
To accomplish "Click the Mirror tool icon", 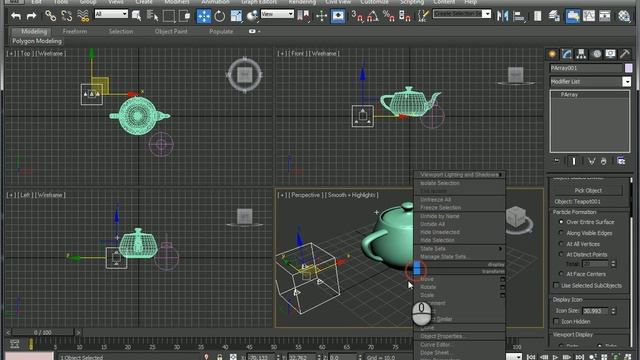I will 502,16.
